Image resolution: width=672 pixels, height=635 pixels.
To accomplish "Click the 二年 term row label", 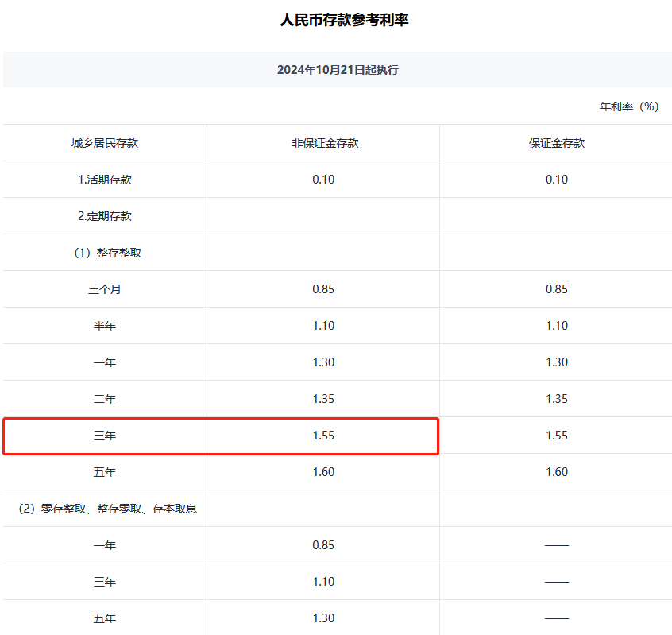I will [105, 399].
